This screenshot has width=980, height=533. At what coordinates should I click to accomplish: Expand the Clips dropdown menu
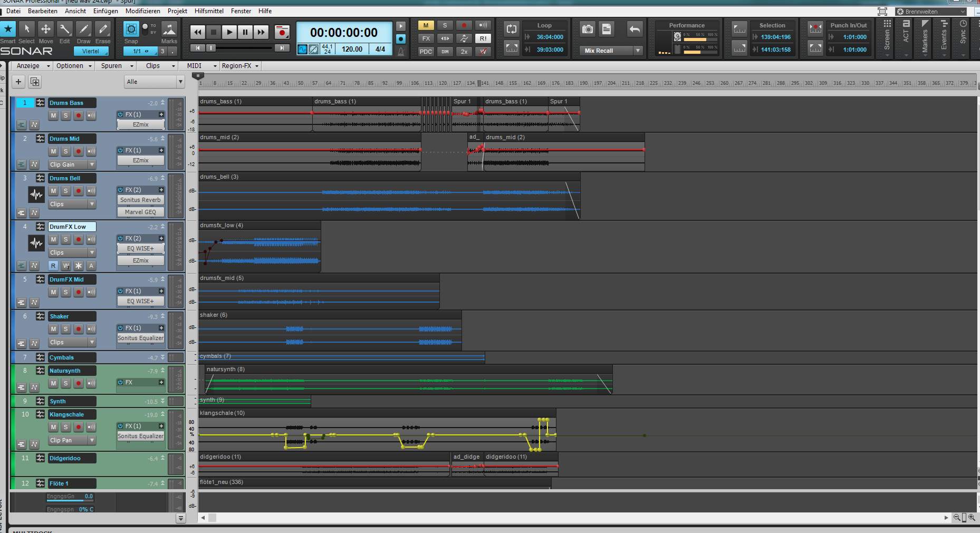pyautogui.click(x=160, y=66)
